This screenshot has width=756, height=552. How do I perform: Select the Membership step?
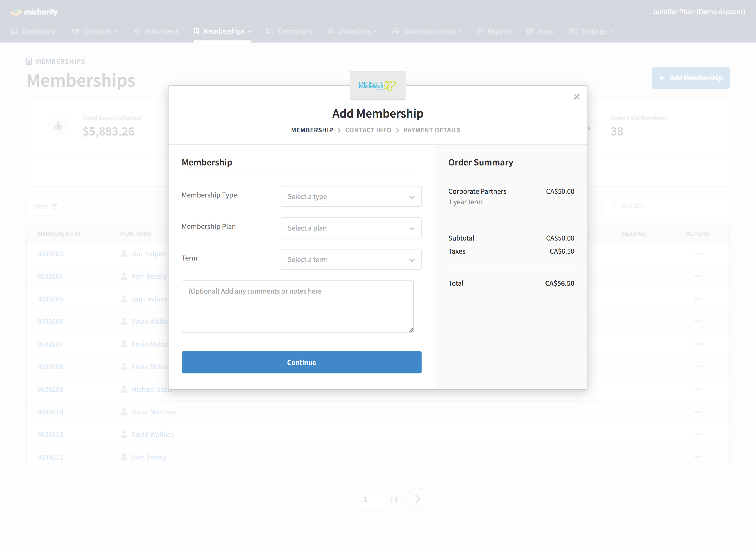point(312,130)
